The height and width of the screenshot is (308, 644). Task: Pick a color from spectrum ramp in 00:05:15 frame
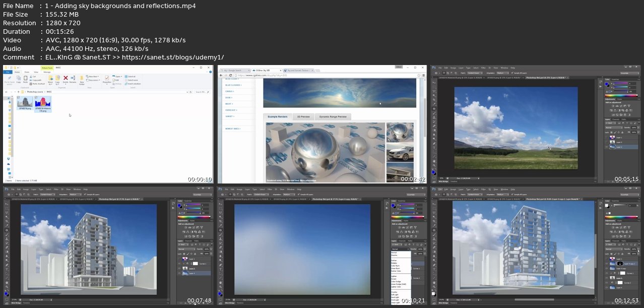tap(620, 95)
